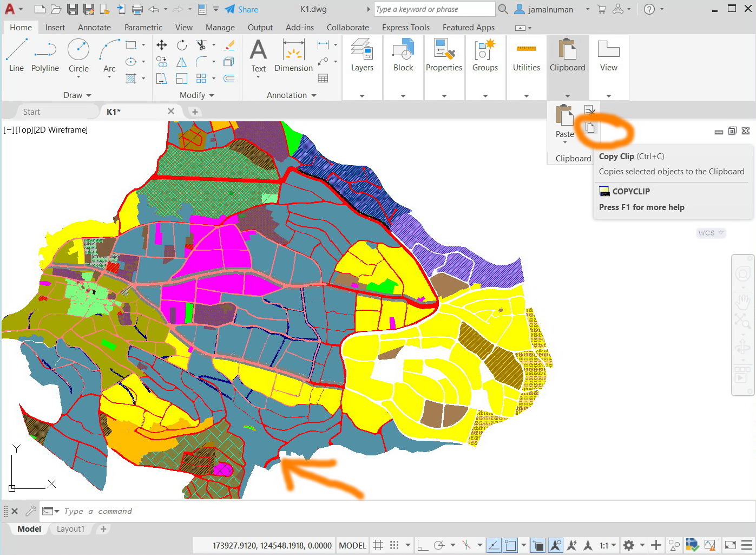Screen dimensions: 756x555
Task: Open the Layout1 tab
Action: pyautogui.click(x=70, y=529)
